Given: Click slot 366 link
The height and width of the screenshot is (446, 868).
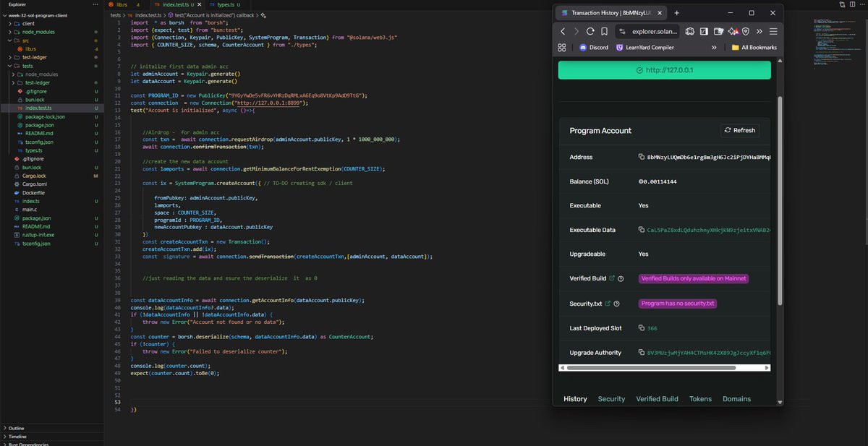Looking at the screenshot, I should click(x=652, y=328).
